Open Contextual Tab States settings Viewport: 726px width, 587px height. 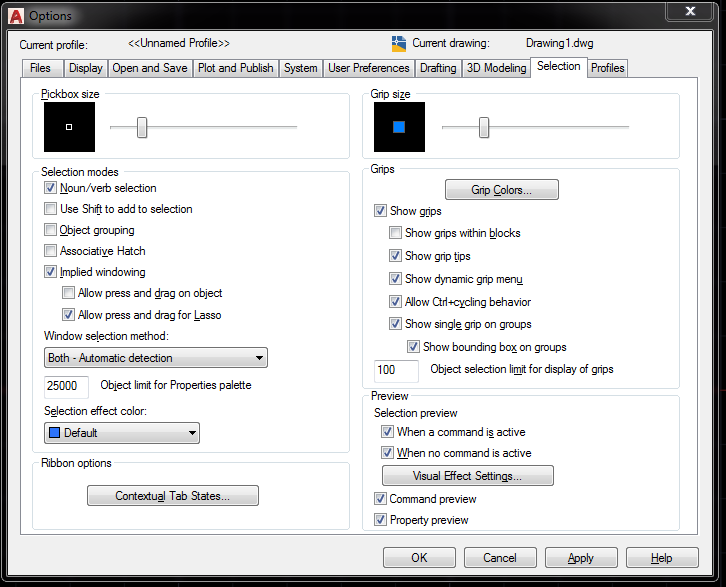(x=172, y=496)
